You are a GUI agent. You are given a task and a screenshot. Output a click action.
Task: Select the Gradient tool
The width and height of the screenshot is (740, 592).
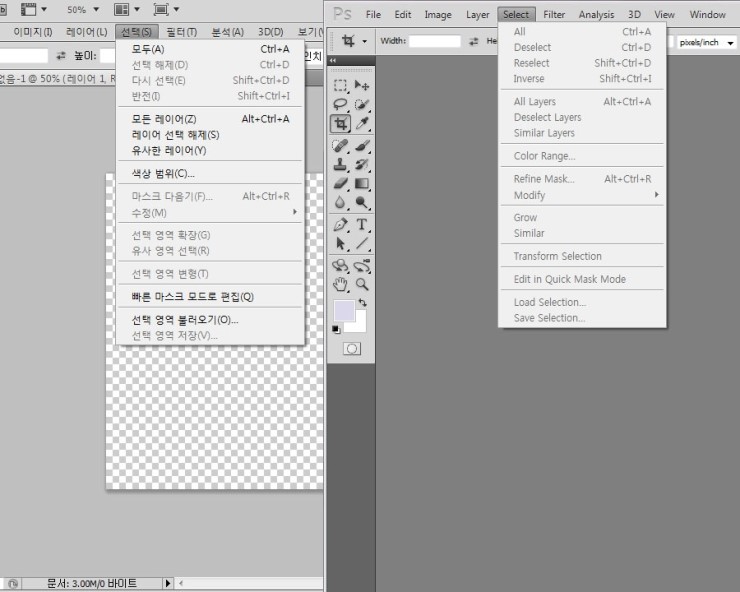coord(362,184)
